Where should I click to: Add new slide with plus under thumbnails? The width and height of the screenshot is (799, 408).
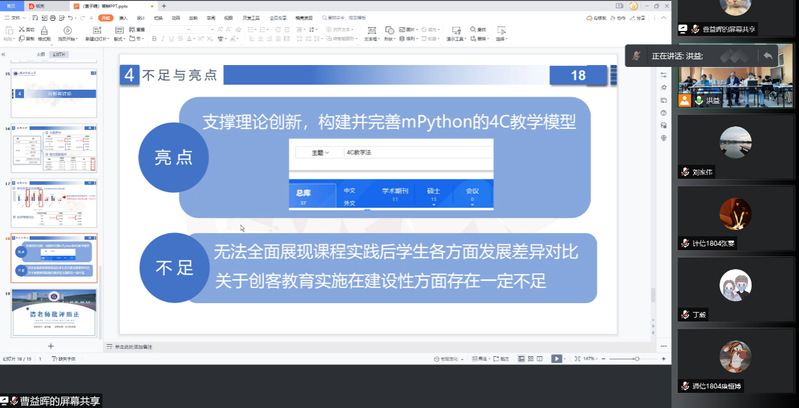pos(51,346)
